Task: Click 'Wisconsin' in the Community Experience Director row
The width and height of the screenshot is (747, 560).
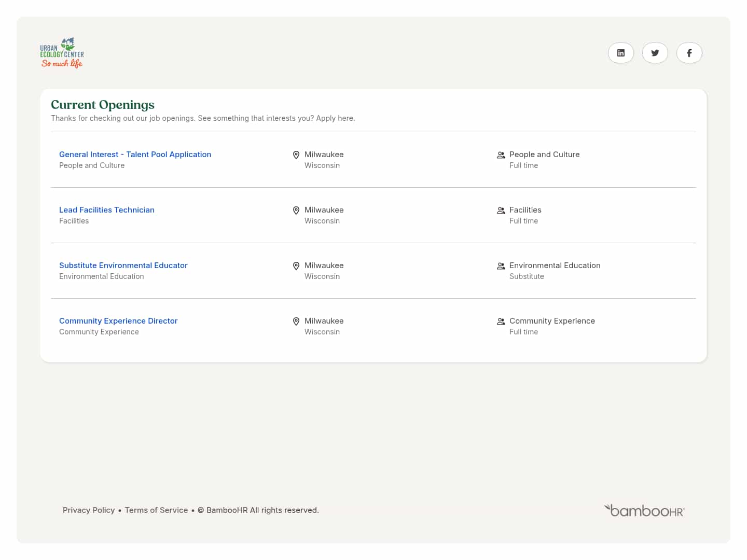Action: (322, 332)
